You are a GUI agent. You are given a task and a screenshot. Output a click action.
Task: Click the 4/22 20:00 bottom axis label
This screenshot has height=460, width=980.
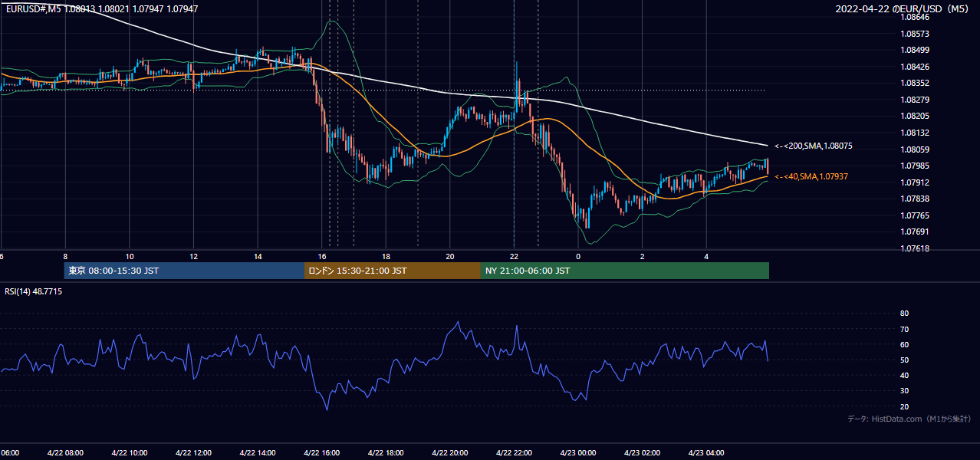point(450,452)
